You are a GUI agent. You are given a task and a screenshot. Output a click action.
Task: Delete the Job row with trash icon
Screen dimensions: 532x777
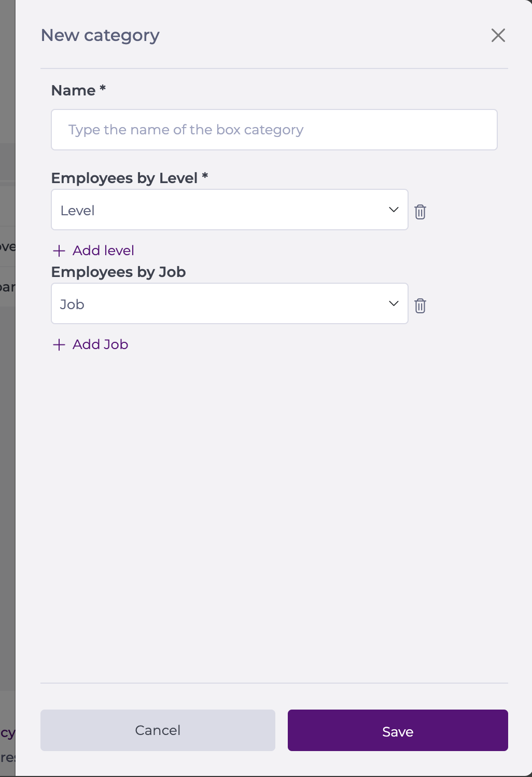pos(420,306)
